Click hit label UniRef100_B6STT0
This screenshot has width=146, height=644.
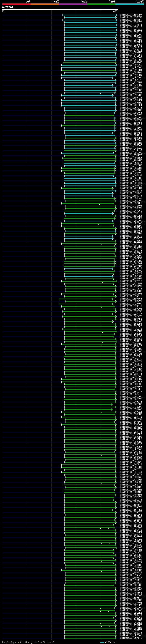131,364
